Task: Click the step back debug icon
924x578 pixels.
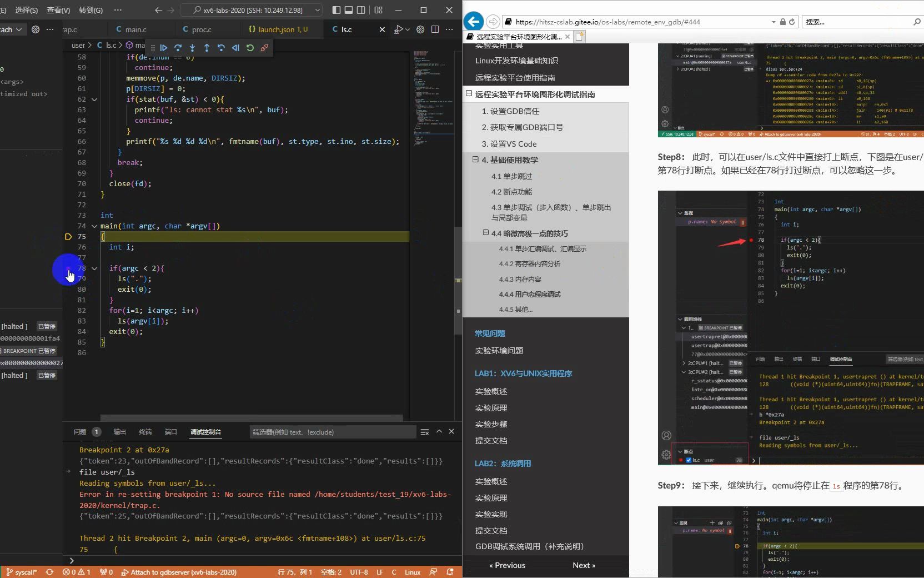Action: [221, 48]
